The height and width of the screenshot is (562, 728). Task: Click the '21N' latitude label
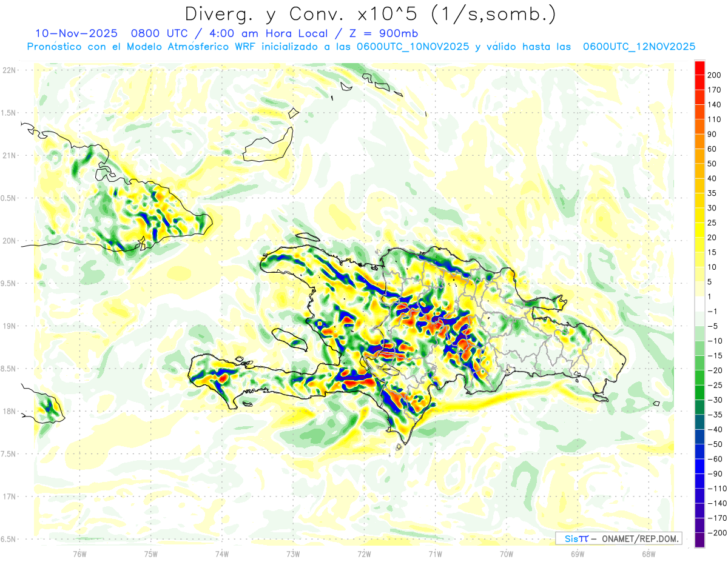(x=9, y=156)
